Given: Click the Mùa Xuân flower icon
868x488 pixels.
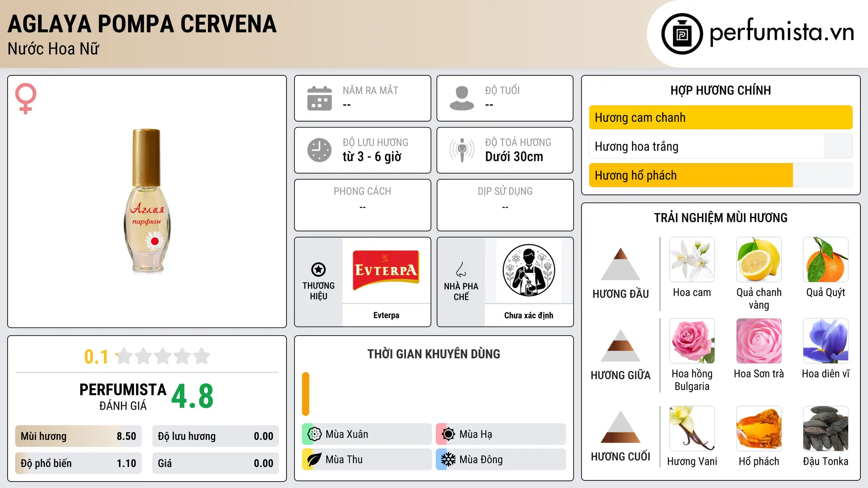Looking at the screenshot, I should point(314,434).
